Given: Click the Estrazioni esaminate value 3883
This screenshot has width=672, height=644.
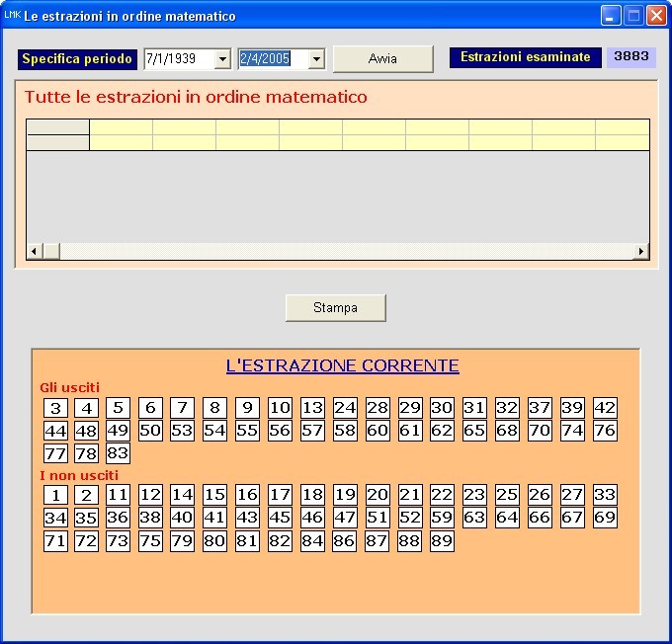Looking at the screenshot, I should [x=630, y=57].
